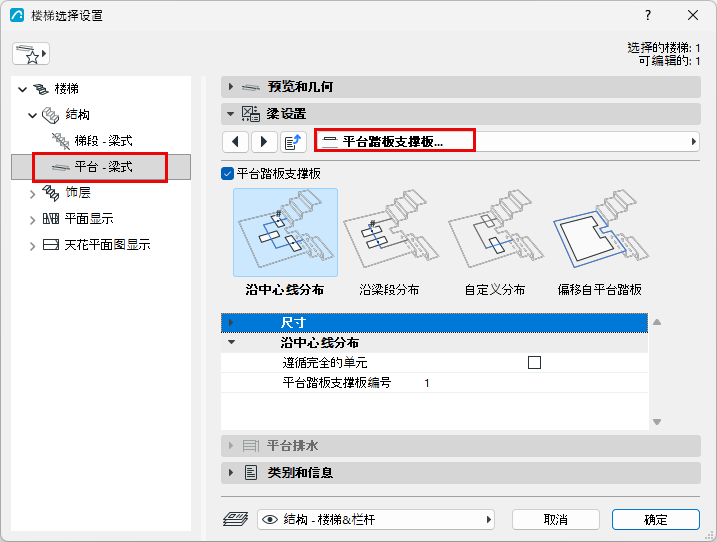
Task: Select 平台 - 梁式 tree item
Action: pyautogui.click(x=103, y=167)
